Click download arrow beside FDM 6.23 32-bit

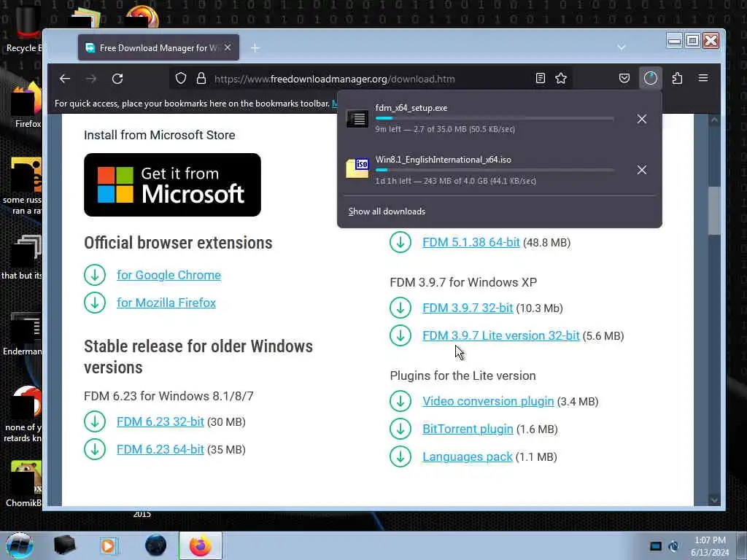(95, 422)
